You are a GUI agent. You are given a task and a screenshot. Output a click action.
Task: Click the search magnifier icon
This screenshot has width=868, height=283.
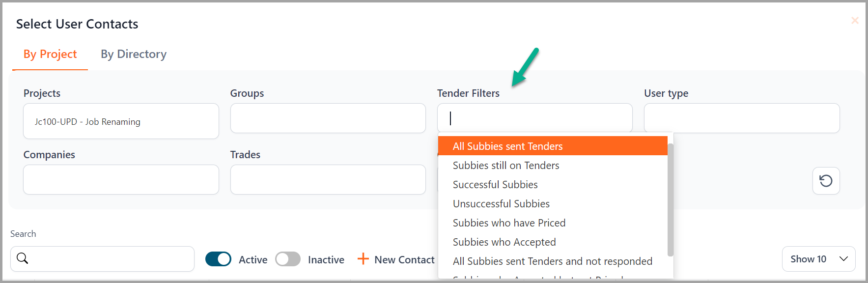23,258
